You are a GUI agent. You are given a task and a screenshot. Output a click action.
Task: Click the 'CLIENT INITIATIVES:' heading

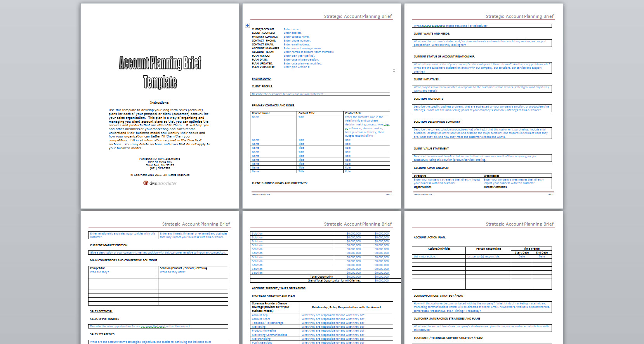(427, 80)
